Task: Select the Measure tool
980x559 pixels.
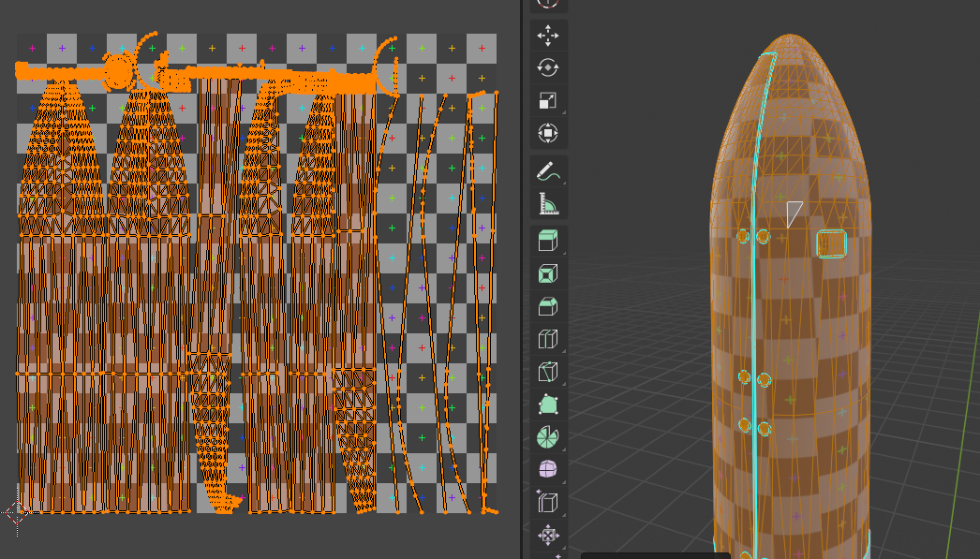Action: point(548,204)
